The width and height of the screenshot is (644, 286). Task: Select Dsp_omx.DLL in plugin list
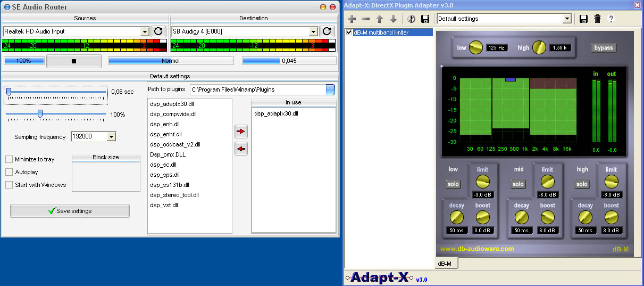[x=168, y=154]
